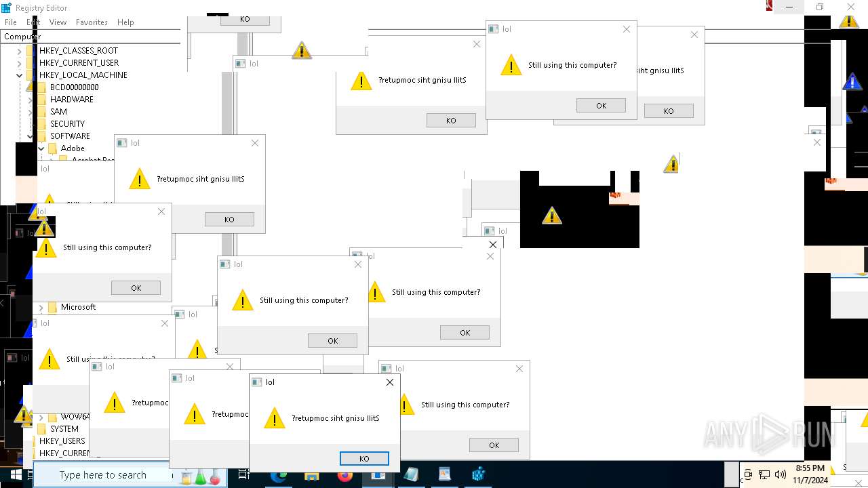Click the folder icon beside HKEY_CLASSES_ROOT
The image size is (868, 488).
tap(31, 51)
